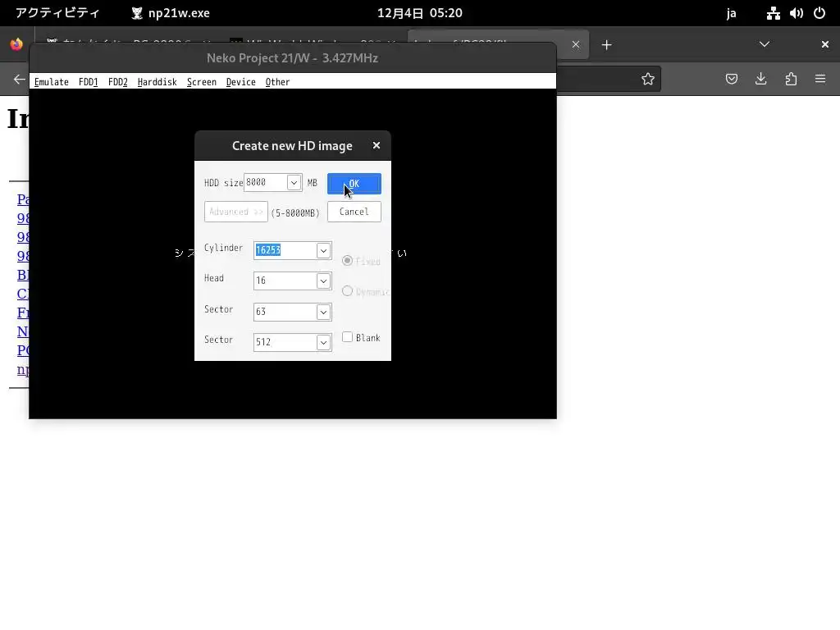Close the active Firefox tab

tap(575, 44)
